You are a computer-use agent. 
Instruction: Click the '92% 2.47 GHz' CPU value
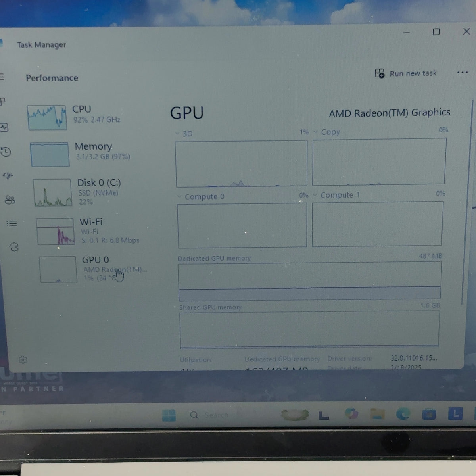click(x=96, y=119)
